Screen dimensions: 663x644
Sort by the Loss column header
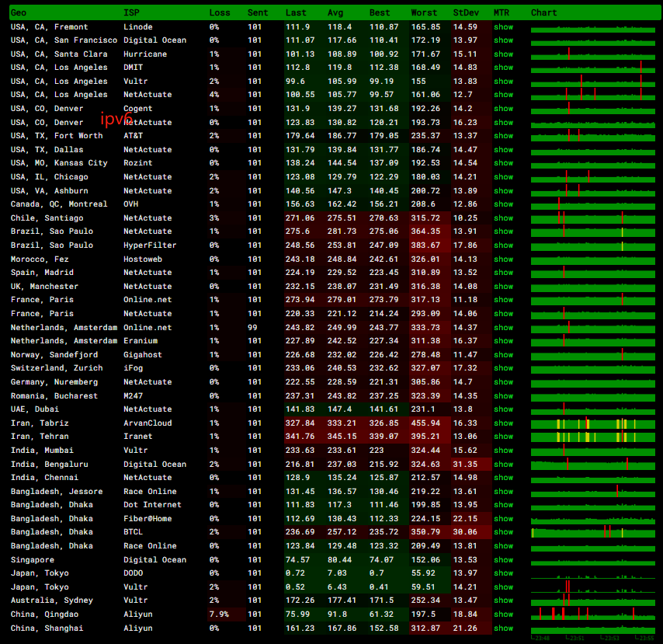[220, 12]
